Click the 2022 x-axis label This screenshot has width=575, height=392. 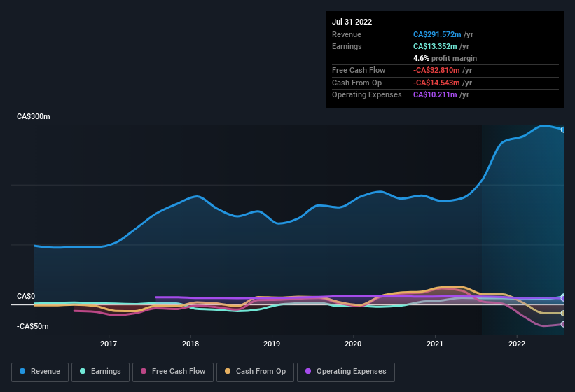coord(517,344)
